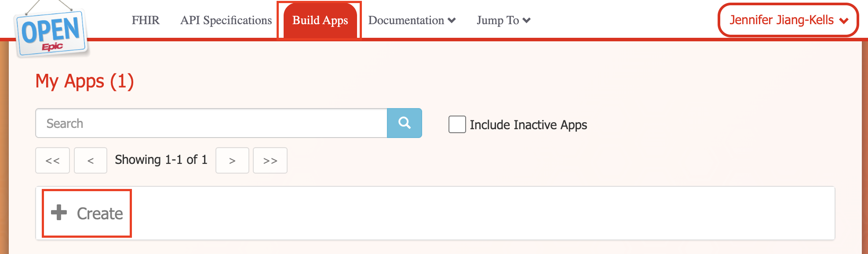Expand the Documentation menu
The image size is (868, 254).
[407, 21]
